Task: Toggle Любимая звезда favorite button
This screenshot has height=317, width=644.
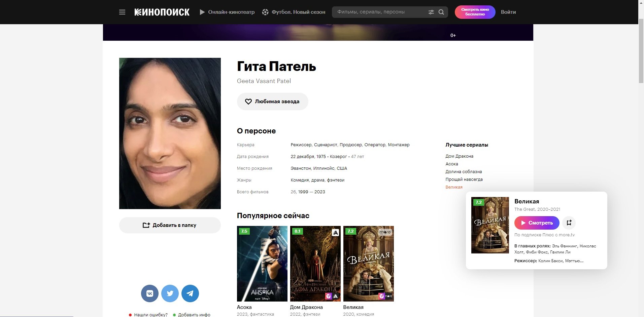Action: pos(272,102)
